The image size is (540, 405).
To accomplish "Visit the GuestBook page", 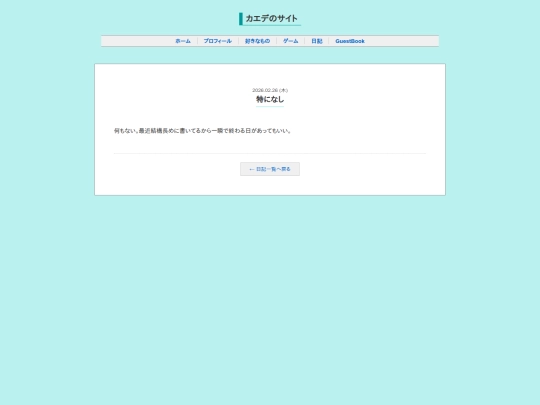I will (350, 41).
